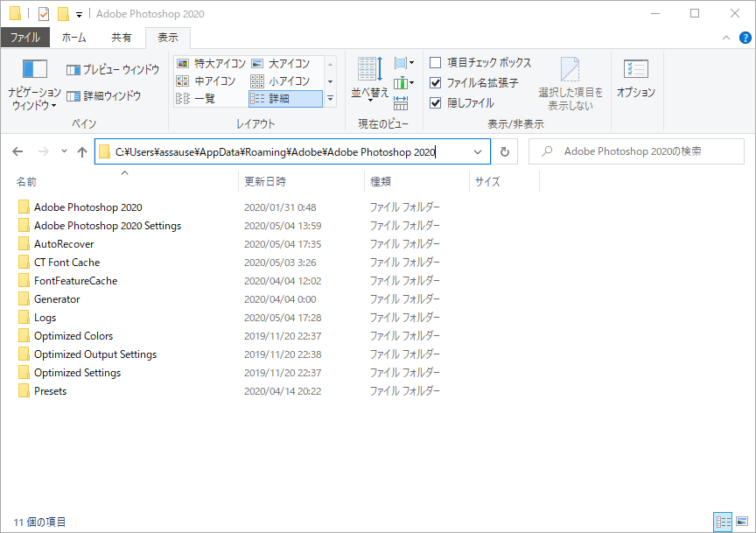The width and height of the screenshot is (756, 533).
Task: Open the Add columns dropdown
Action: 404,83
